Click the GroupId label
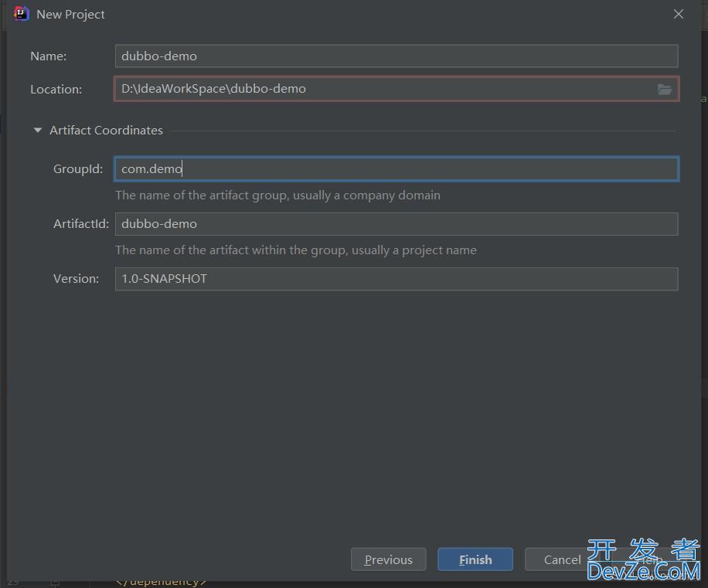The height and width of the screenshot is (588, 708). pyautogui.click(x=78, y=168)
